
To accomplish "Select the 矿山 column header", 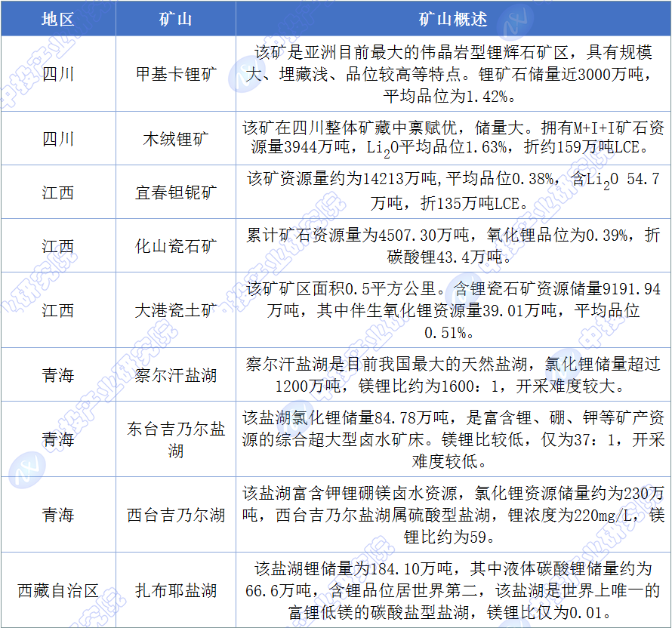I will click(x=175, y=19).
